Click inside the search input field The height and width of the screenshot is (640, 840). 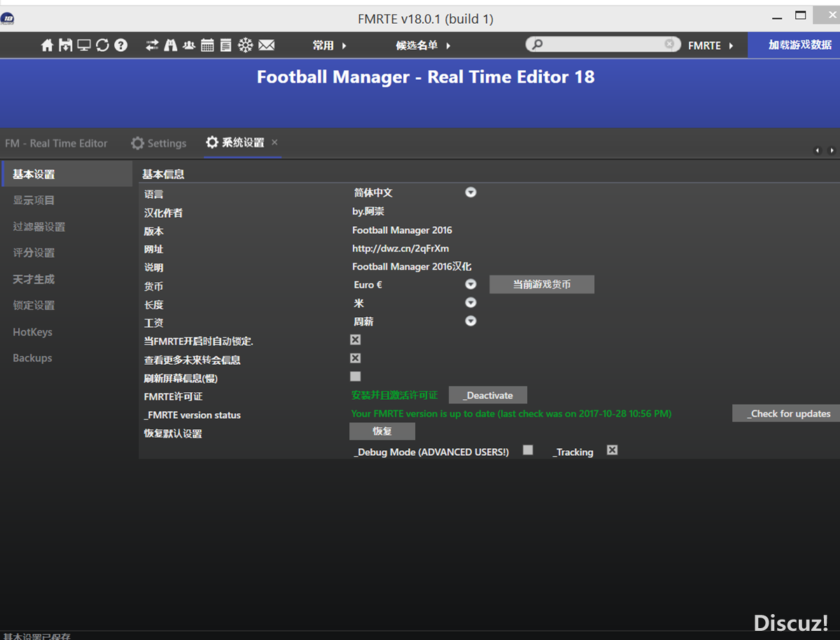pyautogui.click(x=603, y=45)
